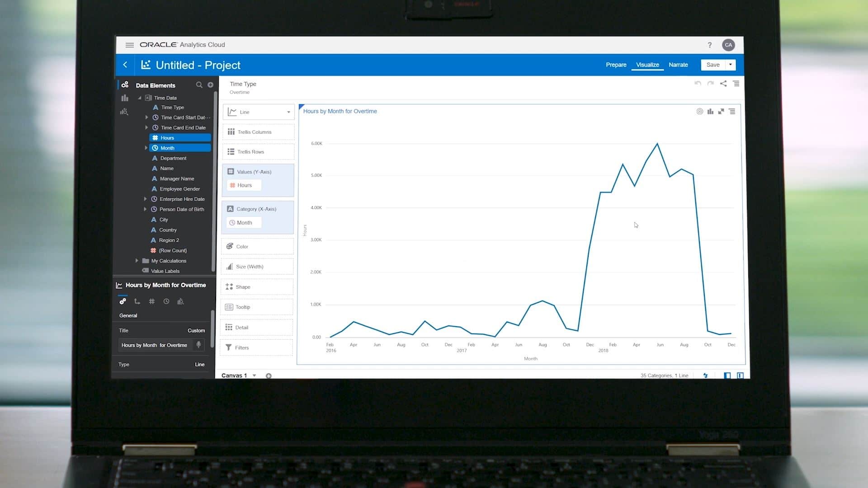Screen dimensions: 868x488
Task: Click the help question mark icon
Action: pos(709,45)
